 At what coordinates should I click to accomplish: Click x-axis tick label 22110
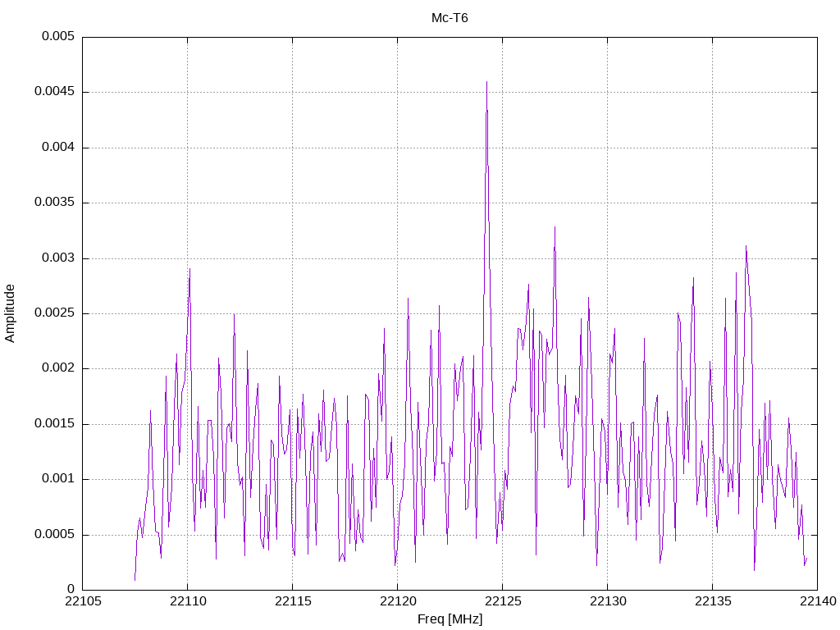(x=188, y=601)
